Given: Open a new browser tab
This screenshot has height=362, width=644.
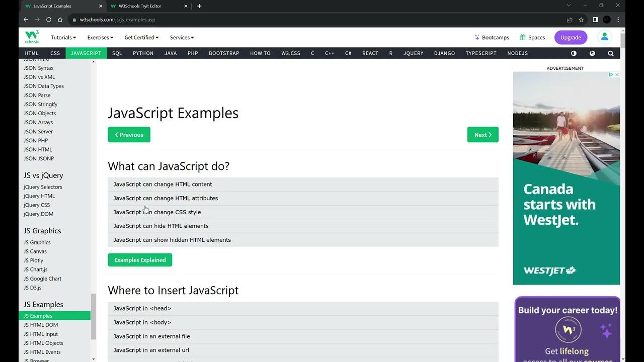Looking at the screenshot, I should (x=199, y=6).
